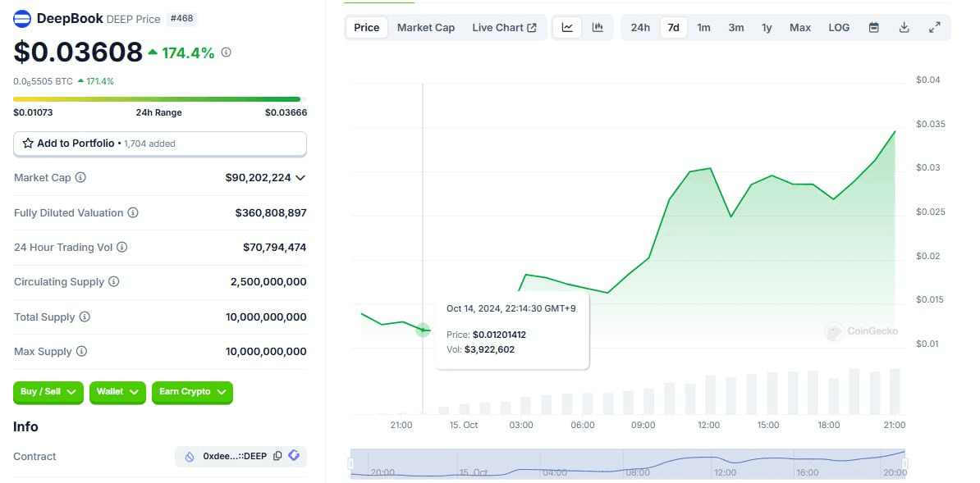980x483 pixels.
Task: Click the $0.03608 current price
Action: point(78,52)
